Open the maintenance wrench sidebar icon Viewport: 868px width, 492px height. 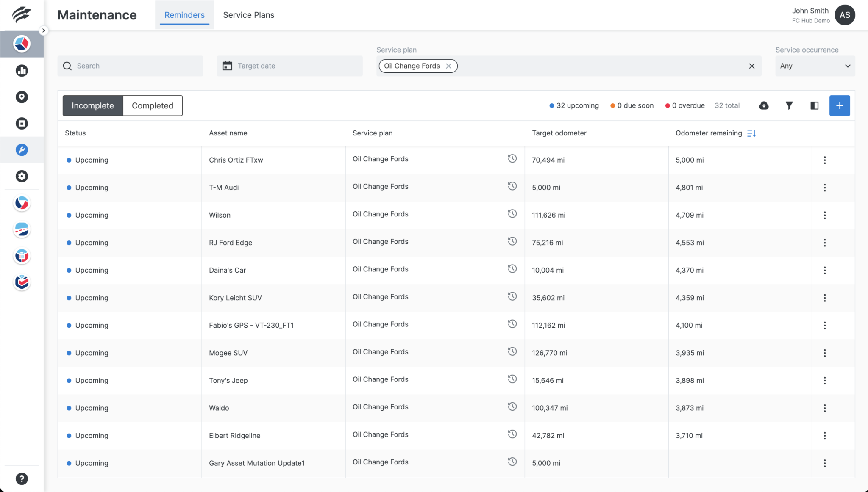pos(22,150)
